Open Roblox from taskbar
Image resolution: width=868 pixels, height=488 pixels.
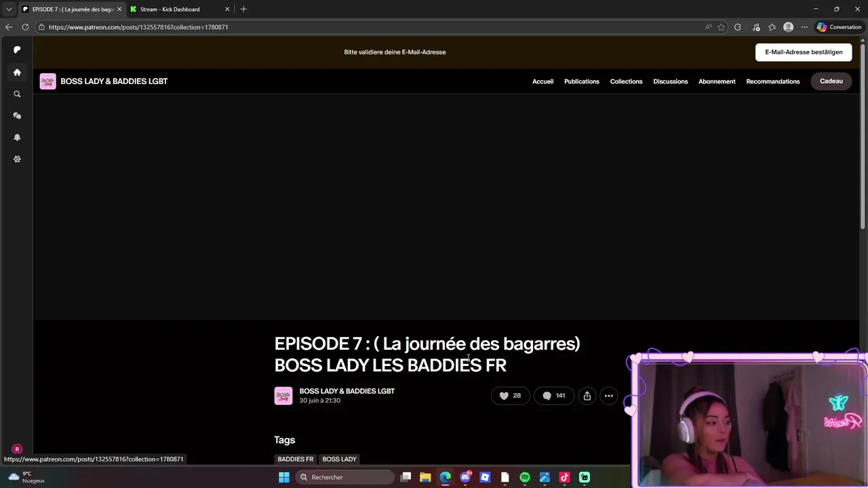point(485,477)
